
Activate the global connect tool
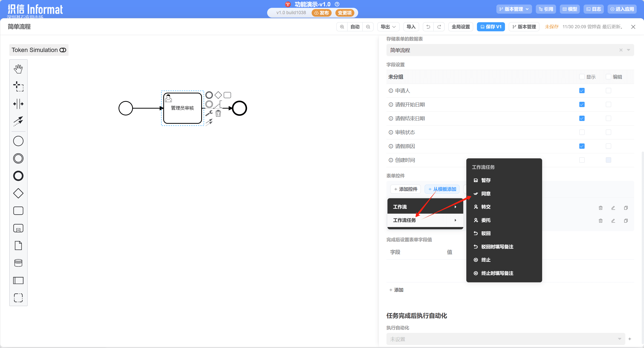(18, 121)
